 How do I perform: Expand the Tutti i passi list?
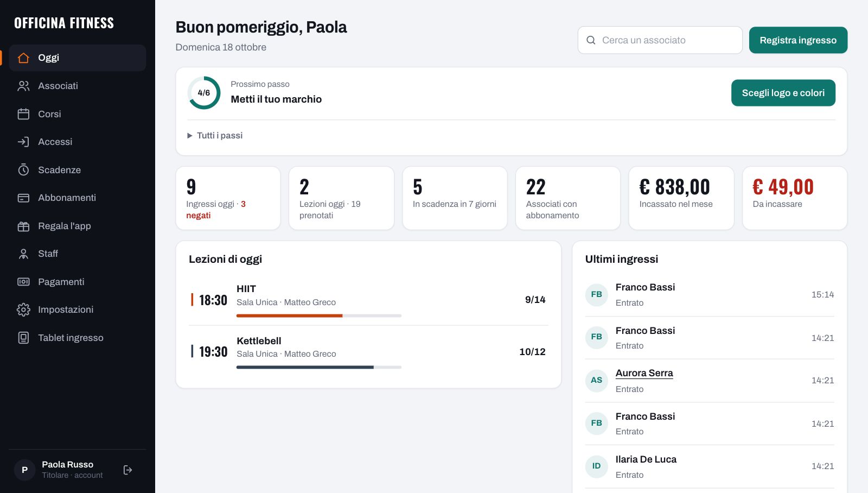pos(215,135)
